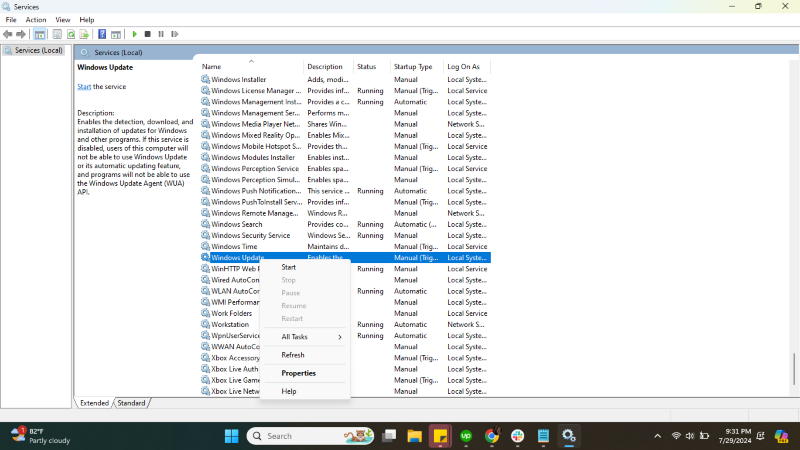This screenshot has width=800, height=450.
Task: Select the Windows Remote Manage row
Action: (345, 213)
